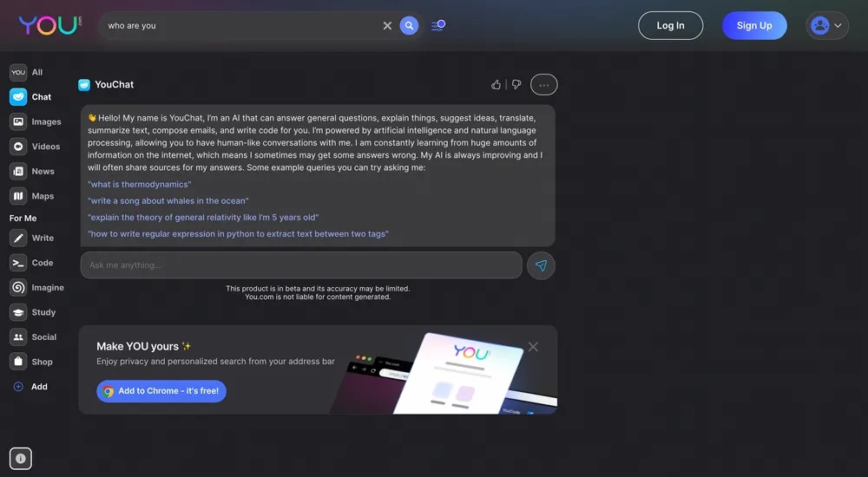
Task: Open the Code app icon
Action: [x=18, y=263]
